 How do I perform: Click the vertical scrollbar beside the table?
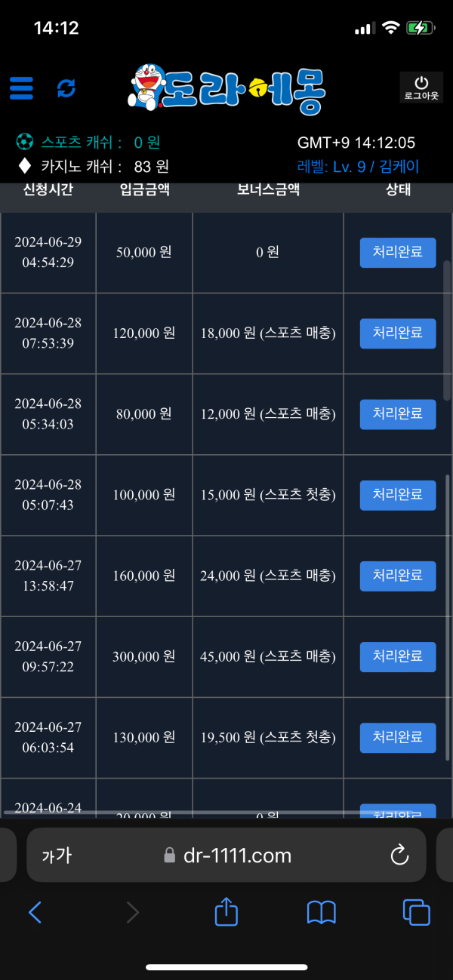pyautogui.click(x=447, y=528)
